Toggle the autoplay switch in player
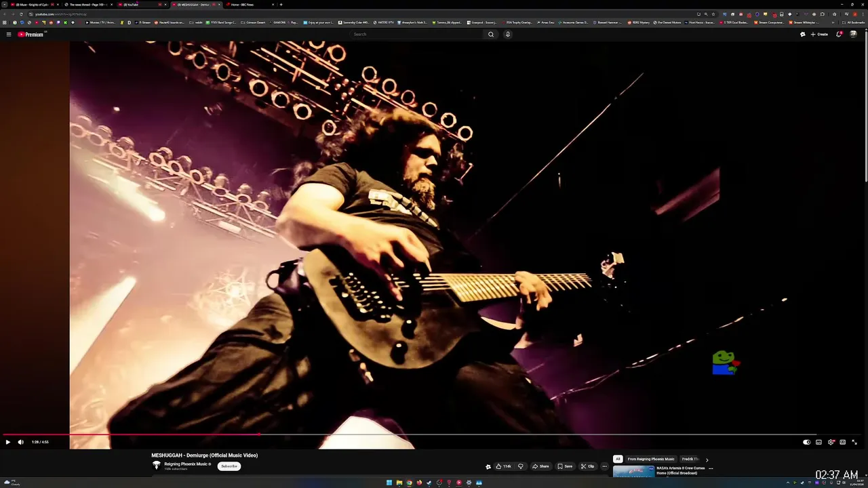Image resolution: width=868 pixels, height=488 pixels. (x=806, y=442)
